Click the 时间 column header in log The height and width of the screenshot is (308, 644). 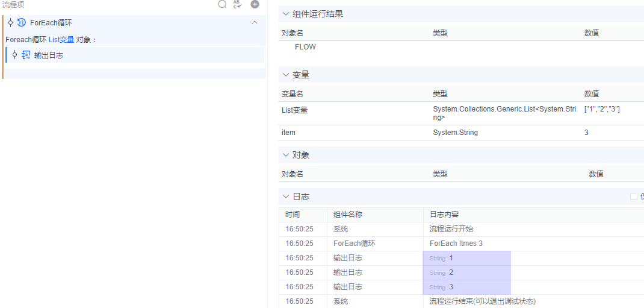click(x=293, y=215)
